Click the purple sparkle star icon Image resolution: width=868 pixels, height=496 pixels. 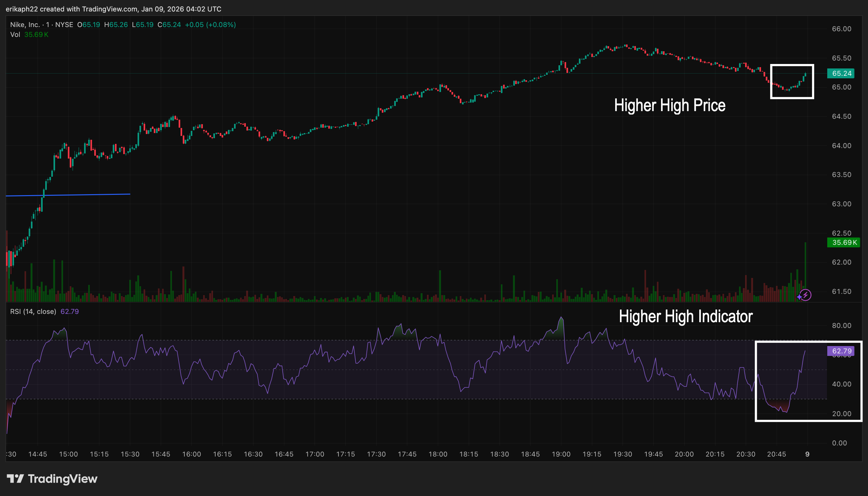coord(799,297)
